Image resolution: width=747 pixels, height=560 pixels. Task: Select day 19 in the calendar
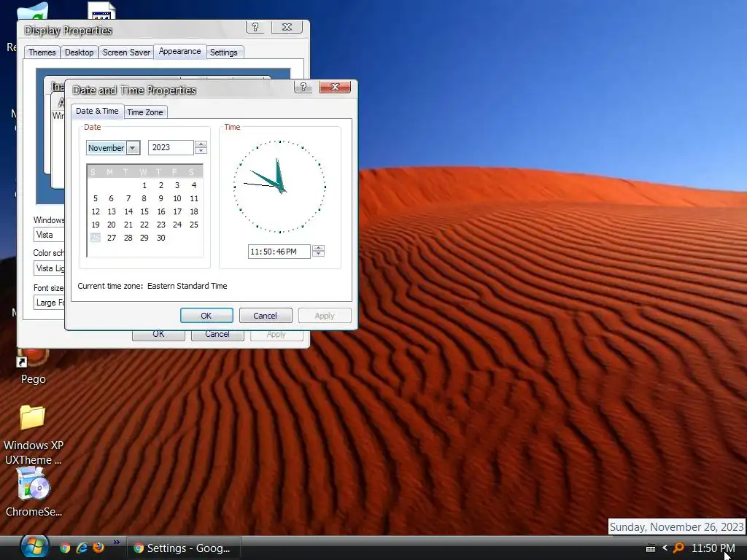click(96, 225)
